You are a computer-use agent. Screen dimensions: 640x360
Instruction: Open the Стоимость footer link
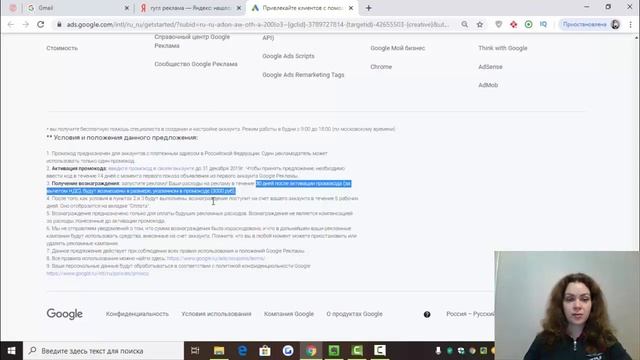(x=62, y=48)
